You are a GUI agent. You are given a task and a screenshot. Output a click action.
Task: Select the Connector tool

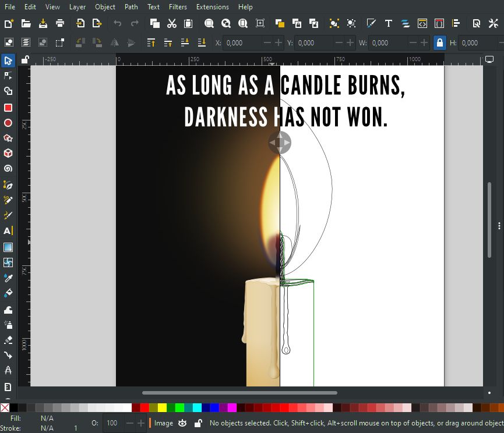click(8, 356)
